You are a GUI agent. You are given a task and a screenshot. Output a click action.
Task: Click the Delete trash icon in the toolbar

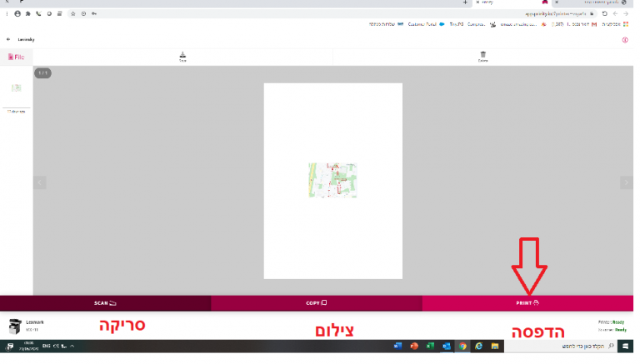482,57
